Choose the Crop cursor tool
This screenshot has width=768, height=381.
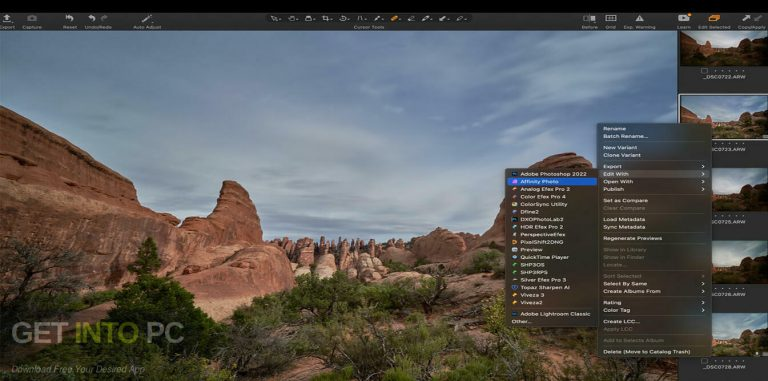[x=326, y=19]
